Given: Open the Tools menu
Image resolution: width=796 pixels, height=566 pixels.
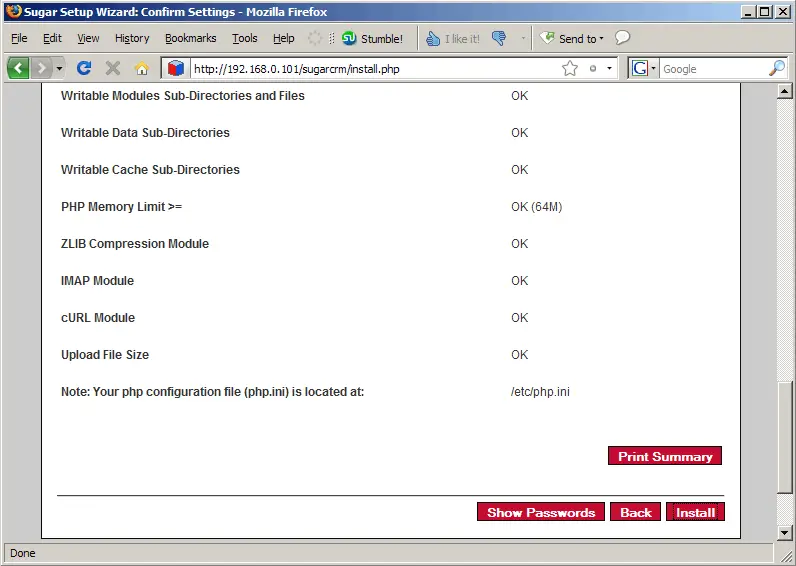Looking at the screenshot, I should (x=245, y=38).
